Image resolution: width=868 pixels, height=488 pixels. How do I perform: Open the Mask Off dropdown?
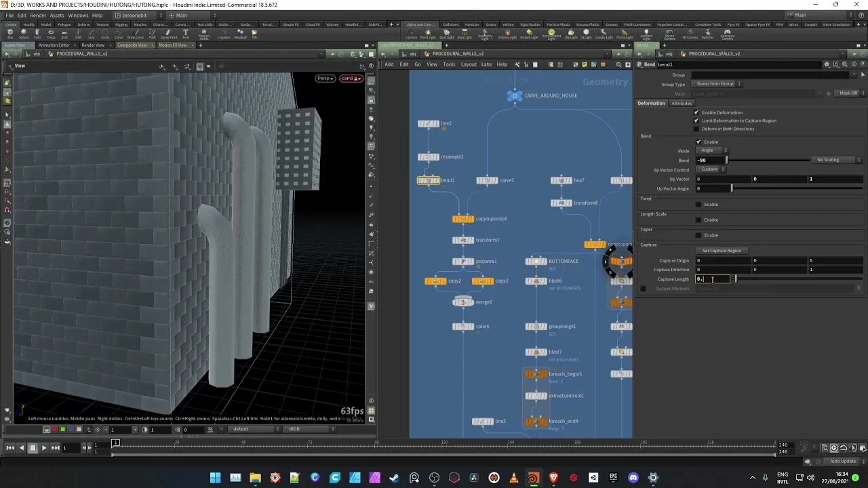(x=849, y=93)
